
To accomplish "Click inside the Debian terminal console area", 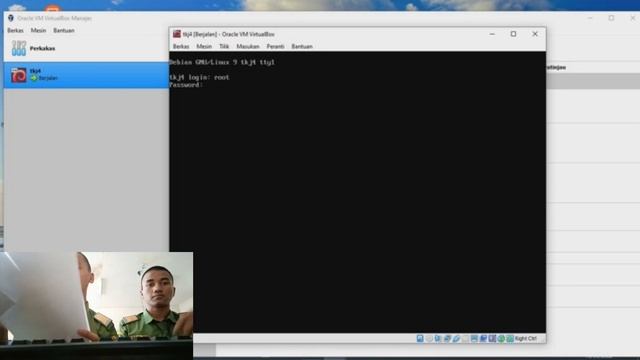I will (x=358, y=192).
